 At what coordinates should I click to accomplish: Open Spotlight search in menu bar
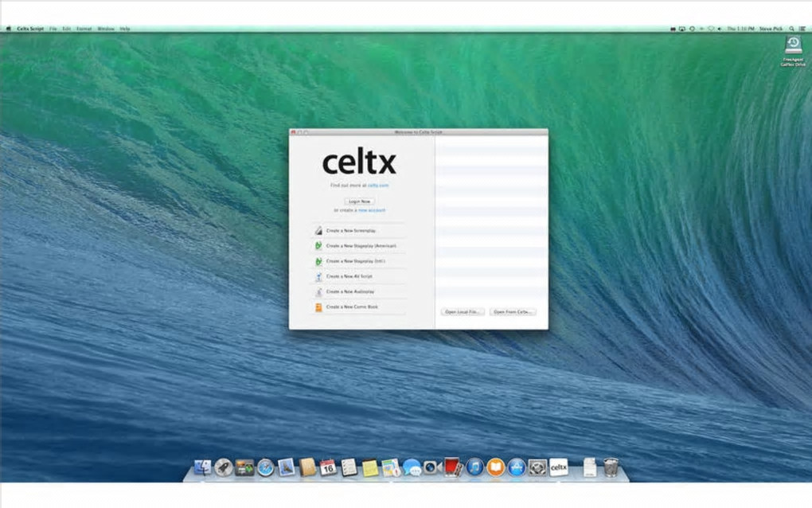point(791,29)
